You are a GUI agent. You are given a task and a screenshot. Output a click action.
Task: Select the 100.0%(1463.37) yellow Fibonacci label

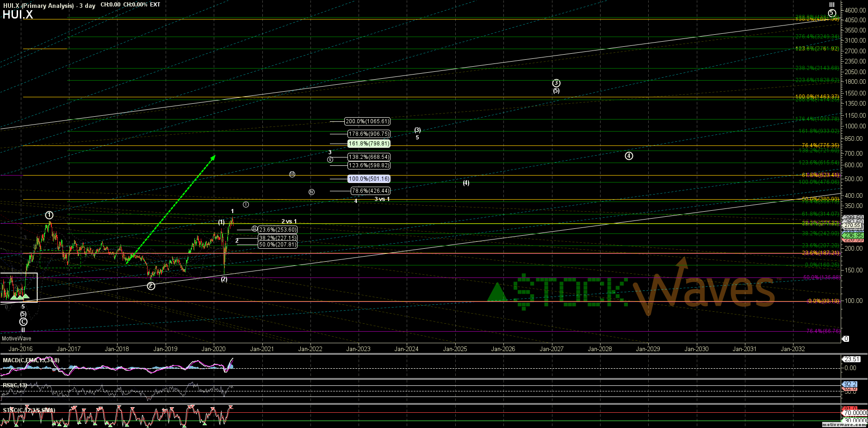817,97
